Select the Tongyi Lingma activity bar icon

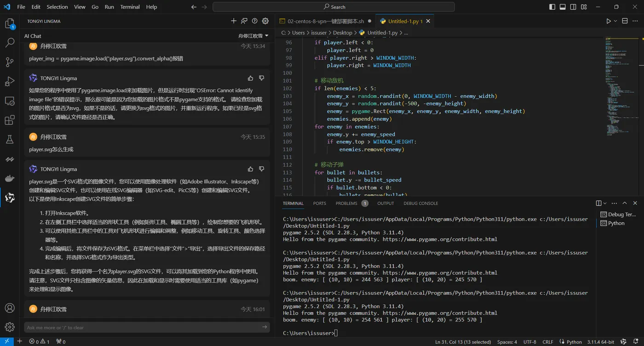[10, 198]
